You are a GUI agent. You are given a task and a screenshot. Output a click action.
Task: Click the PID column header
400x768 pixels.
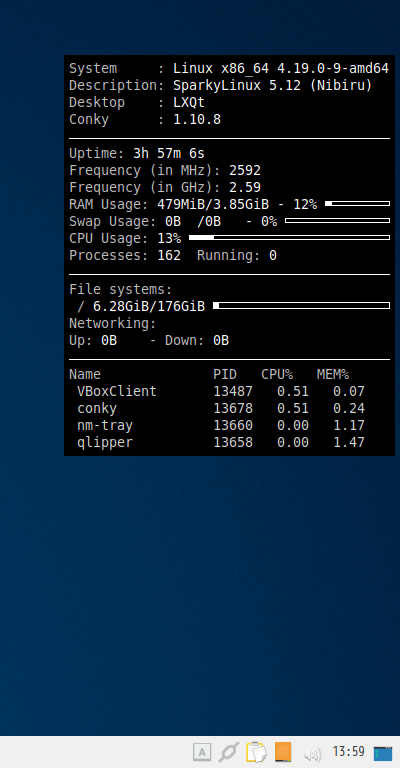[x=225, y=375]
